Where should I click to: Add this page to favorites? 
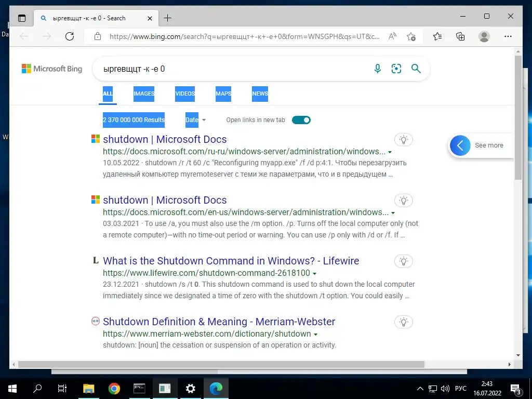pos(411,36)
